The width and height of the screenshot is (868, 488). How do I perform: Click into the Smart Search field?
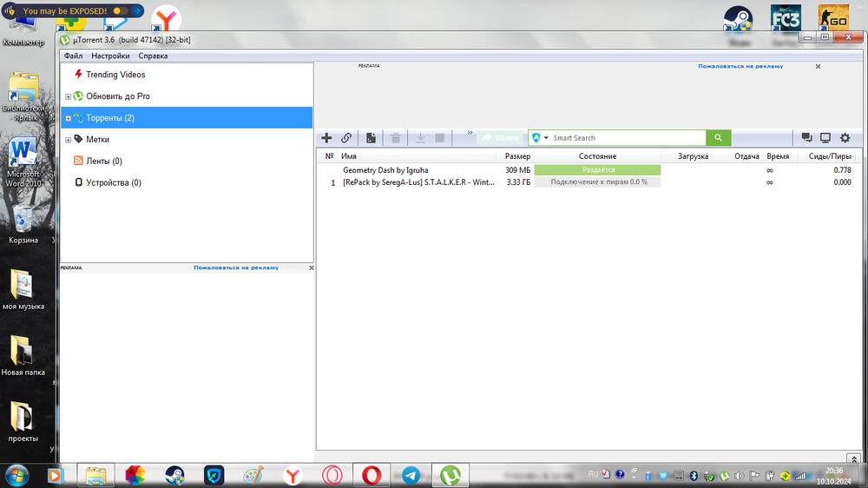(x=627, y=138)
